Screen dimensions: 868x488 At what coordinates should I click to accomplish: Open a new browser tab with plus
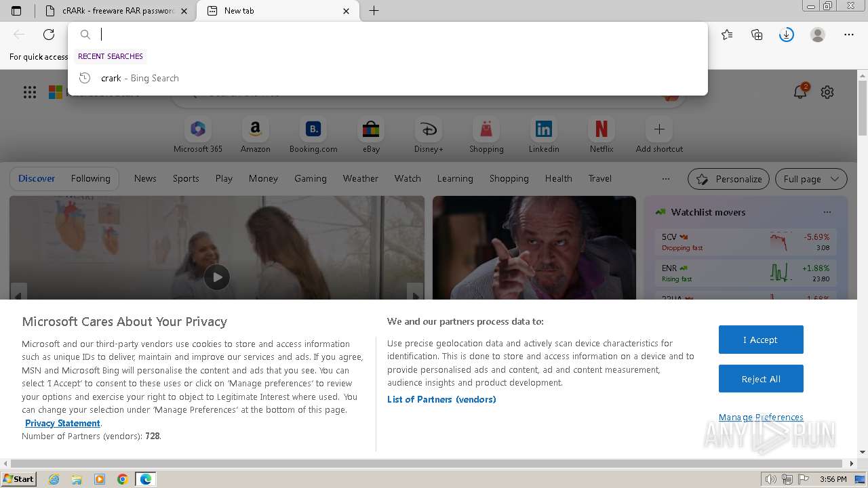coord(374,11)
